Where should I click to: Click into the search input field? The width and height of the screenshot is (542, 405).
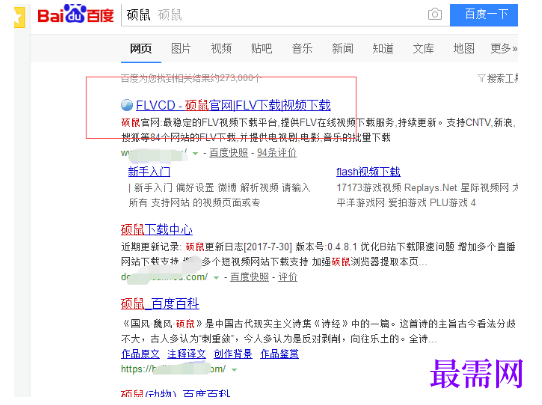(273, 15)
